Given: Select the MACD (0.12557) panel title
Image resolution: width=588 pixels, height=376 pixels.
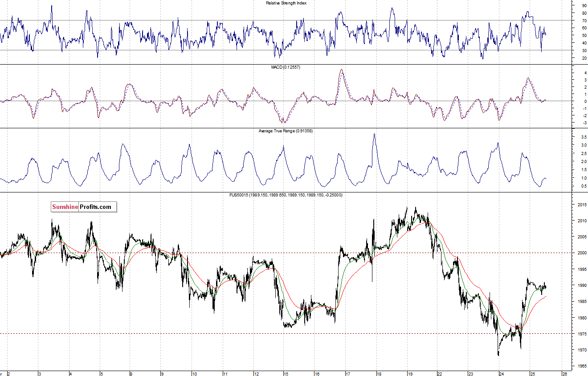Looking at the screenshot, I should click(x=286, y=67).
